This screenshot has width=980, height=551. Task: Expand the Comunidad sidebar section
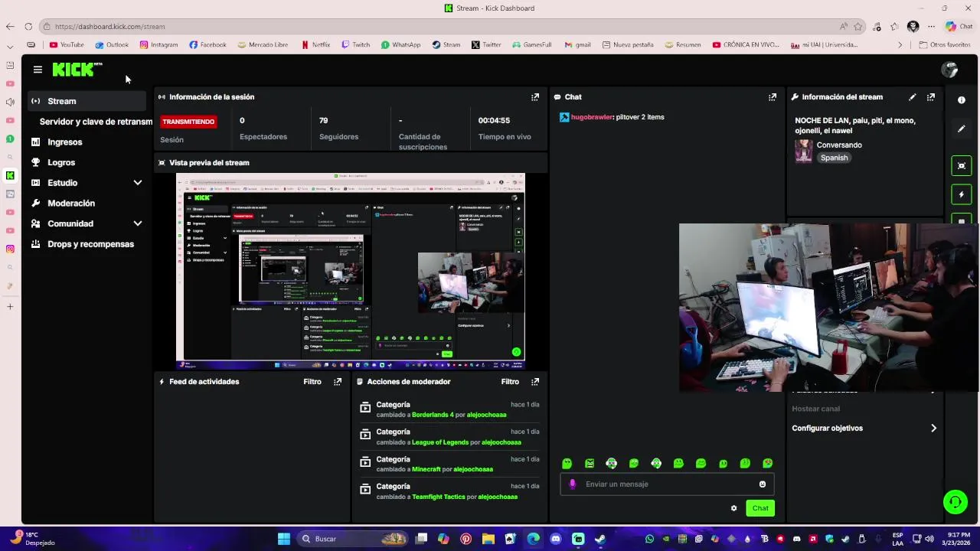[138, 223]
